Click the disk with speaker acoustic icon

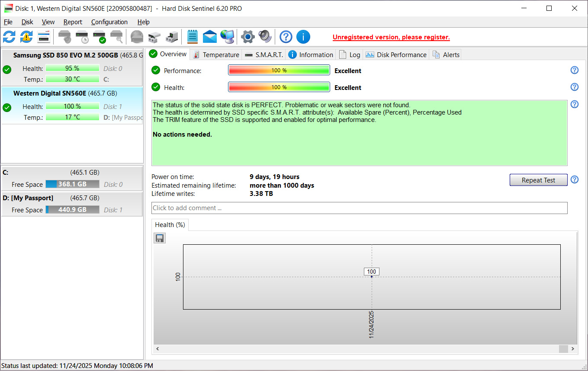point(65,37)
